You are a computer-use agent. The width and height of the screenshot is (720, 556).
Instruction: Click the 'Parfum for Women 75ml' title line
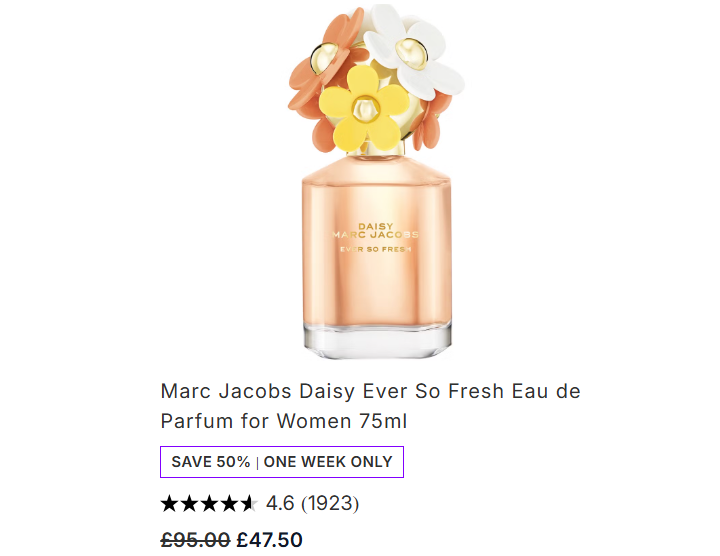pos(284,421)
